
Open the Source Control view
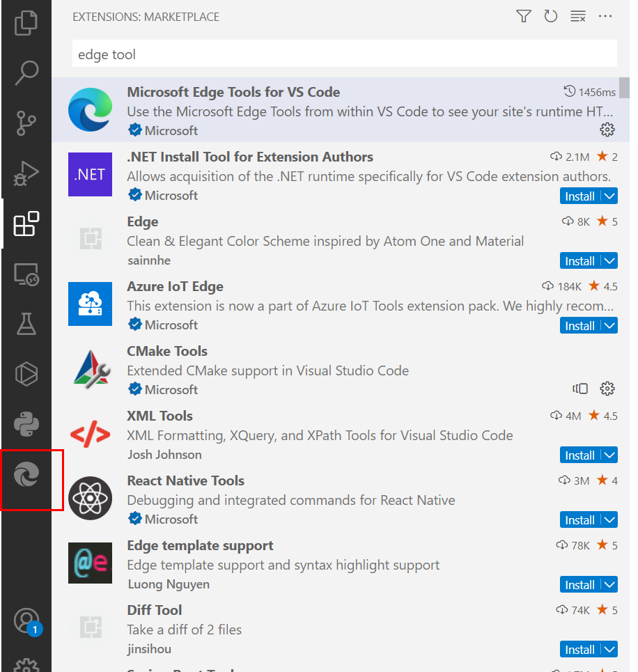click(x=26, y=123)
